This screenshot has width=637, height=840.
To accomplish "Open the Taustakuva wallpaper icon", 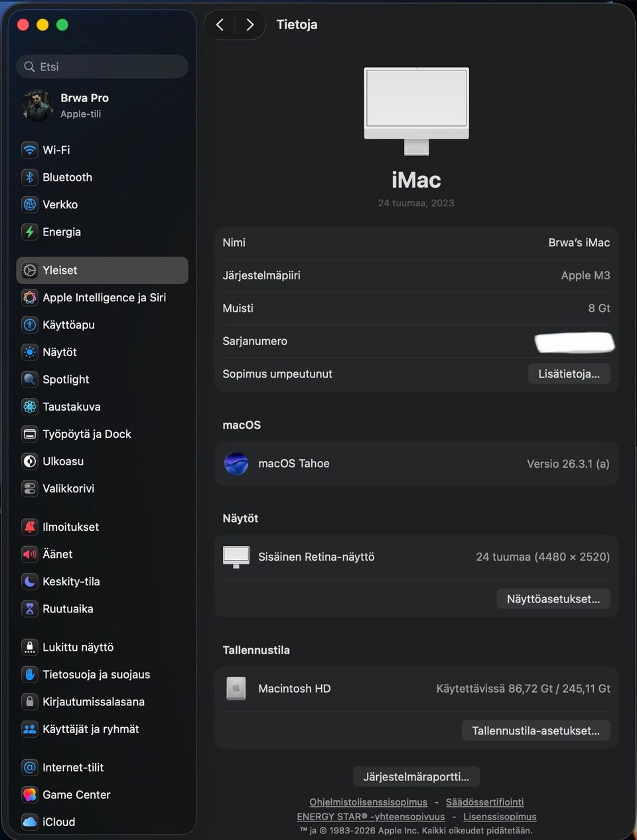I will click(x=30, y=406).
